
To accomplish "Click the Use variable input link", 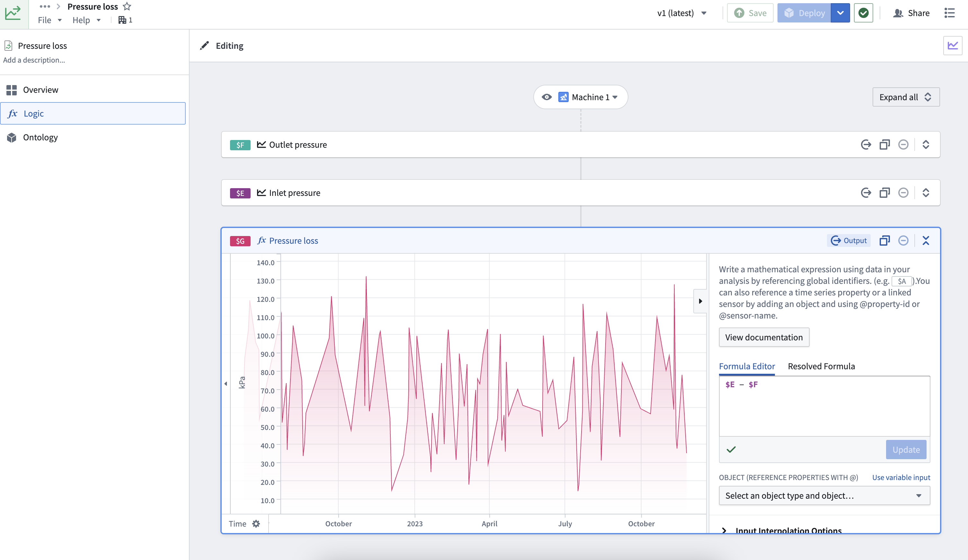I will (901, 477).
